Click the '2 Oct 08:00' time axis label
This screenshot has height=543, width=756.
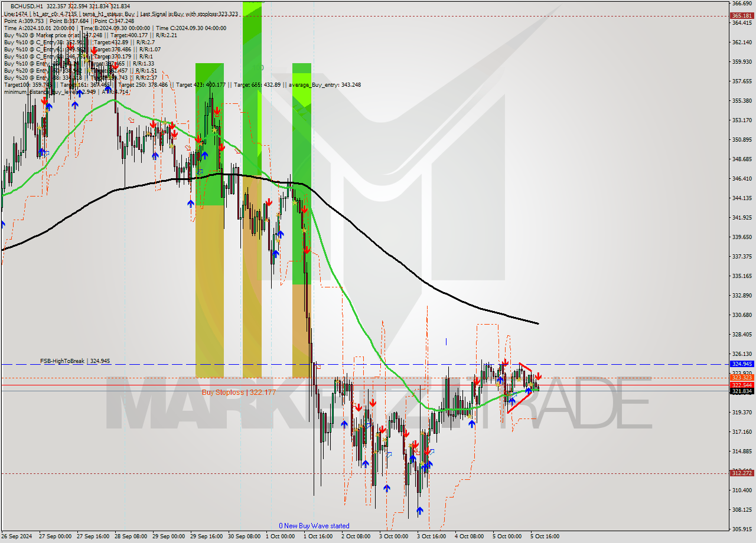(356, 537)
